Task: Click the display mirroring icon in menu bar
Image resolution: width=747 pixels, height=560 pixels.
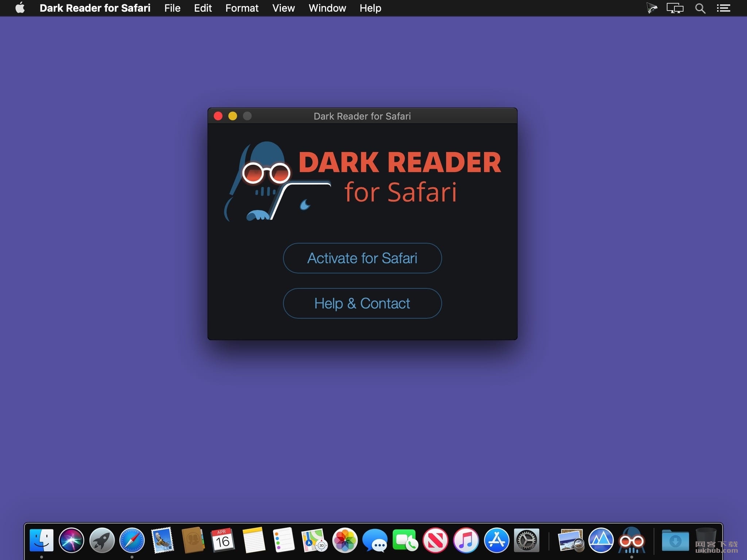Action: pyautogui.click(x=675, y=8)
